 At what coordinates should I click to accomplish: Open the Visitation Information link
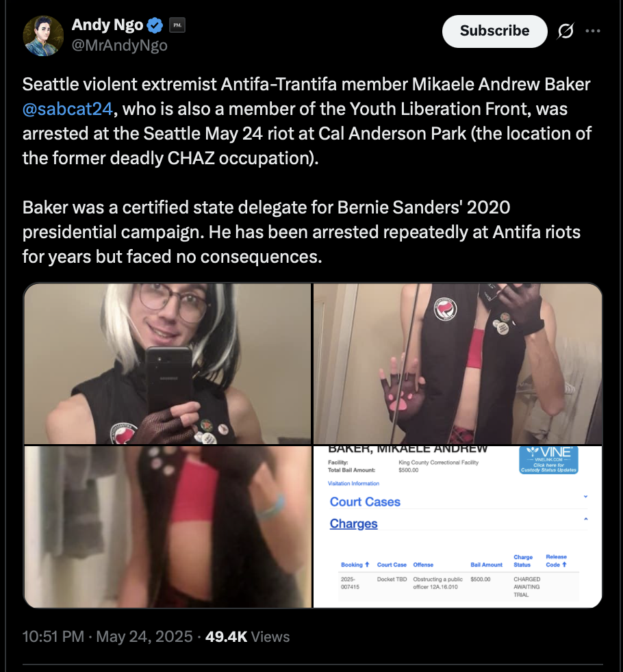click(353, 483)
